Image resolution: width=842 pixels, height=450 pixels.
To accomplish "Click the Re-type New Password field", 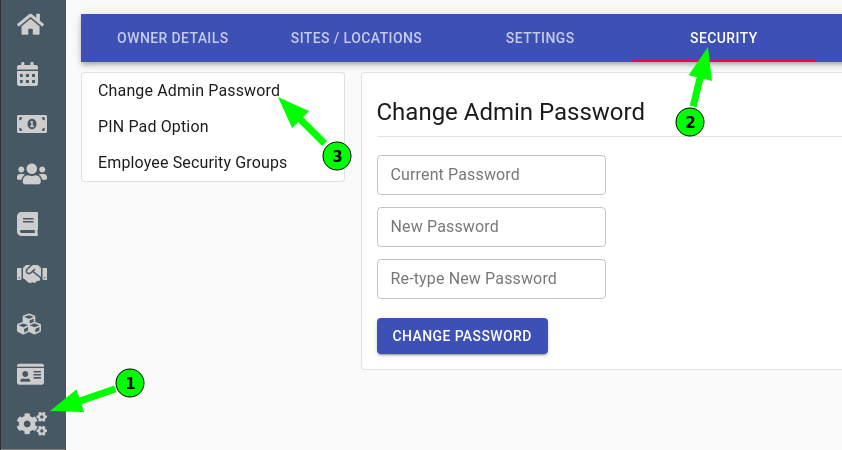I will click(x=491, y=279).
